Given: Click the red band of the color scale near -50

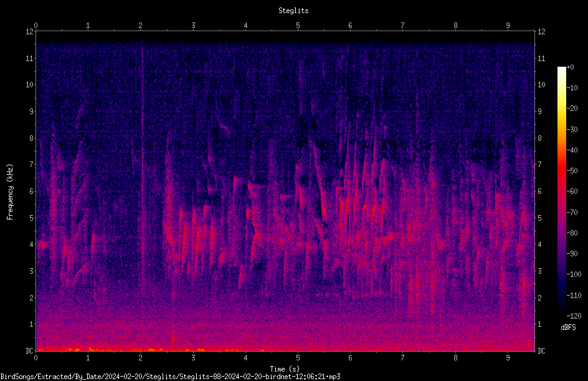Looking at the screenshot, I should [561, 171].
